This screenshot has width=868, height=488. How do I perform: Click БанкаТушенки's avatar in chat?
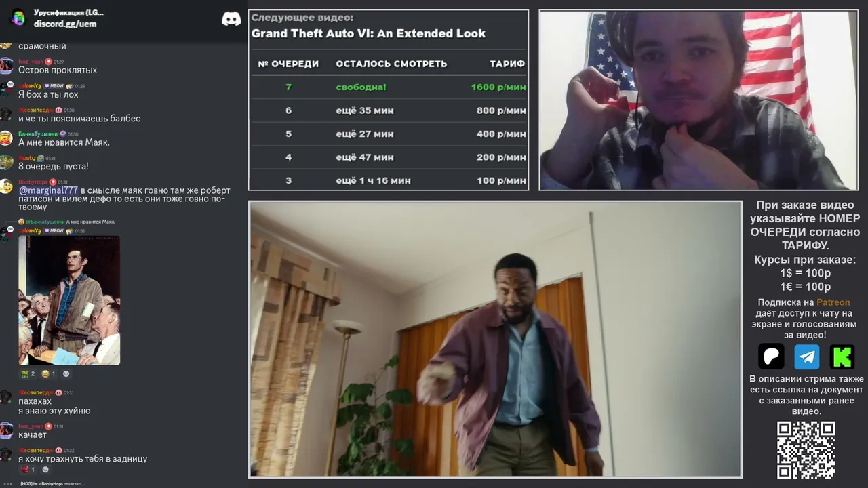click(6, 138)
